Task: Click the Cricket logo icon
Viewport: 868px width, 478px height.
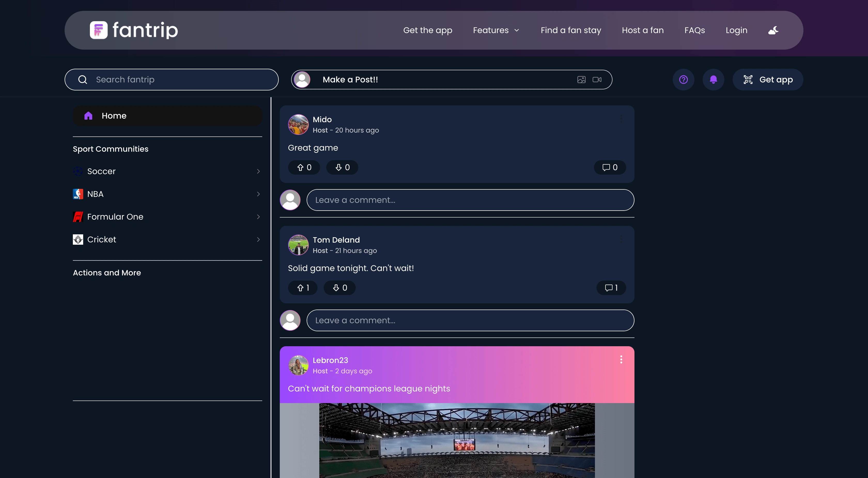Action: pyautogui.click(x=78, y=239)
